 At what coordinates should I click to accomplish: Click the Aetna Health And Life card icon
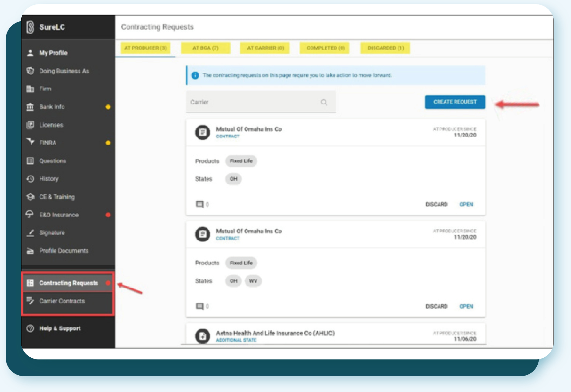pyautogui.click(x=203, y=336)
